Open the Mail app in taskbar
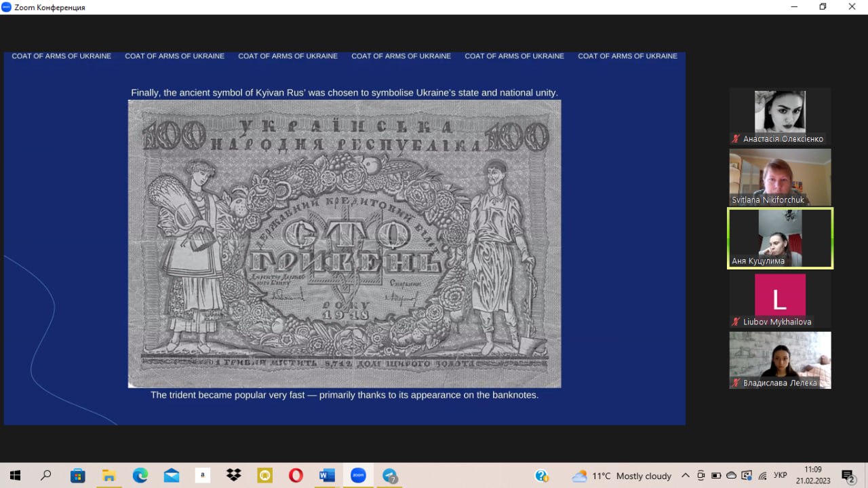Viewport: 868px width, 488px height. pyautogui.click(x=172, y=476)
